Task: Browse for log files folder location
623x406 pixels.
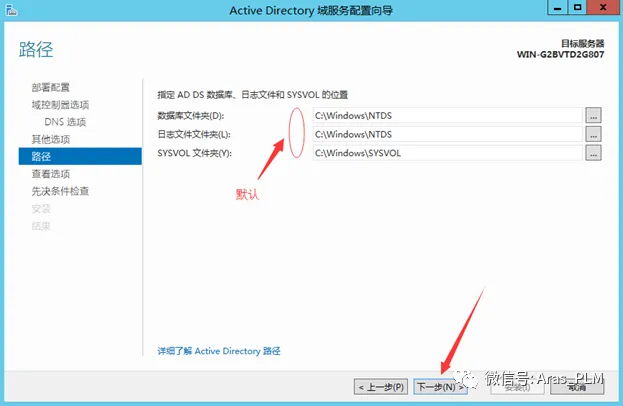Action: [x=593, y=134]
